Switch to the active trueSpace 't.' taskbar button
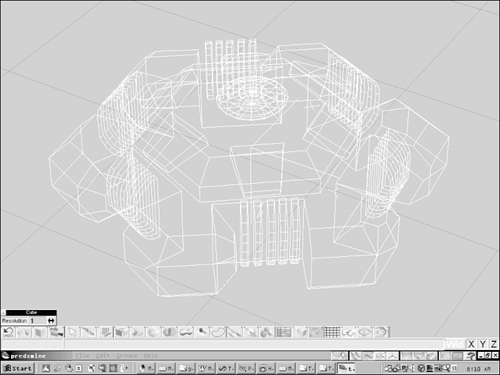Screen dimensions: 500x375 pos(347,368)
